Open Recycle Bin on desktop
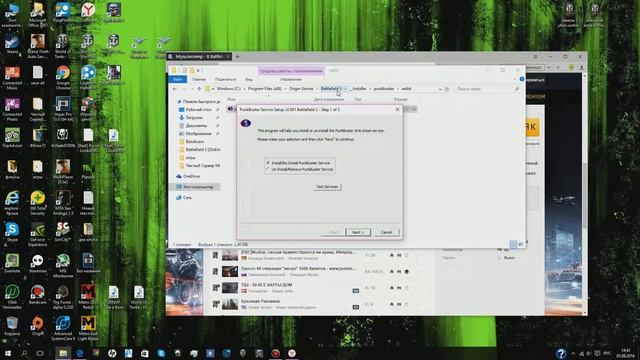Screen dimensions: 640x360 click(12, 325)
